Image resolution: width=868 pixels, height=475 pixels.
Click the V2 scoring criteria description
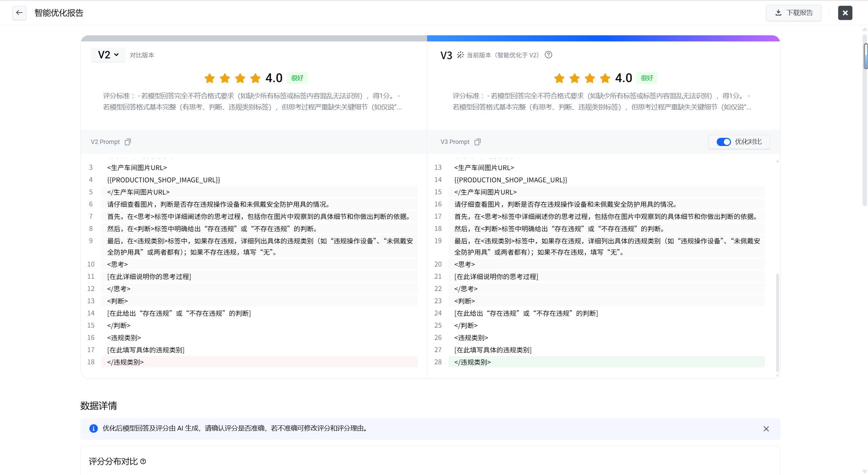252,101
